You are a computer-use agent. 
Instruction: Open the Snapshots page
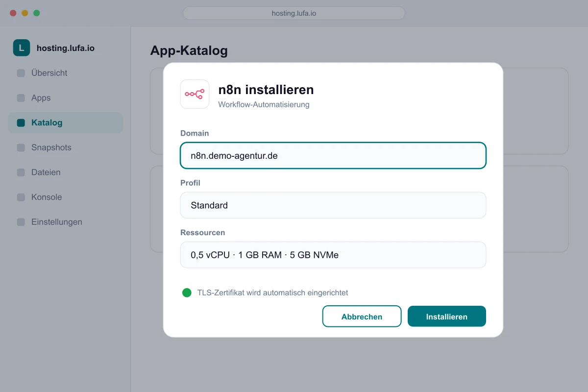(65, 147)
